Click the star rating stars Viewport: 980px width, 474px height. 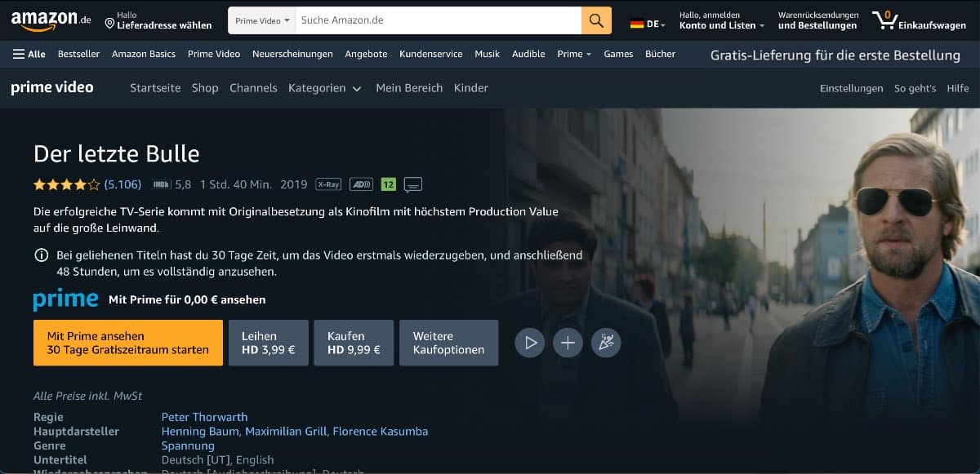pyautogui.click(x=67, y=184)
